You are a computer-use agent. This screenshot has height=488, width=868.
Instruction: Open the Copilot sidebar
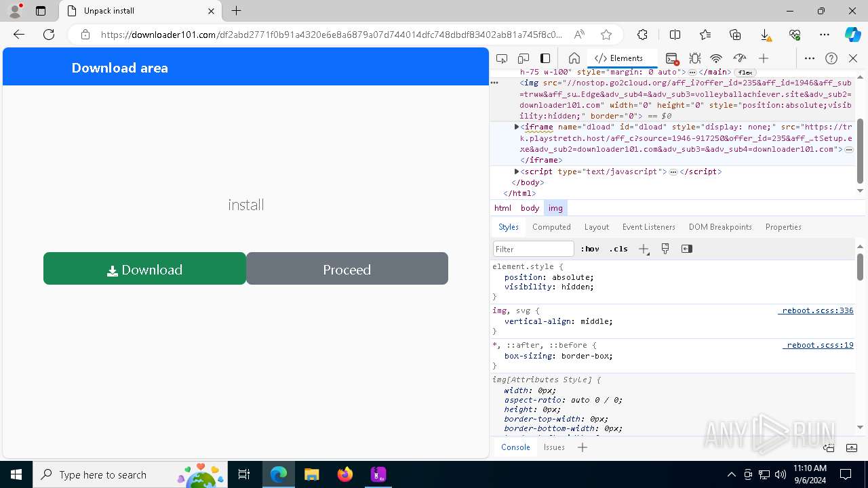pyautogui.click(x=853, y=35)
